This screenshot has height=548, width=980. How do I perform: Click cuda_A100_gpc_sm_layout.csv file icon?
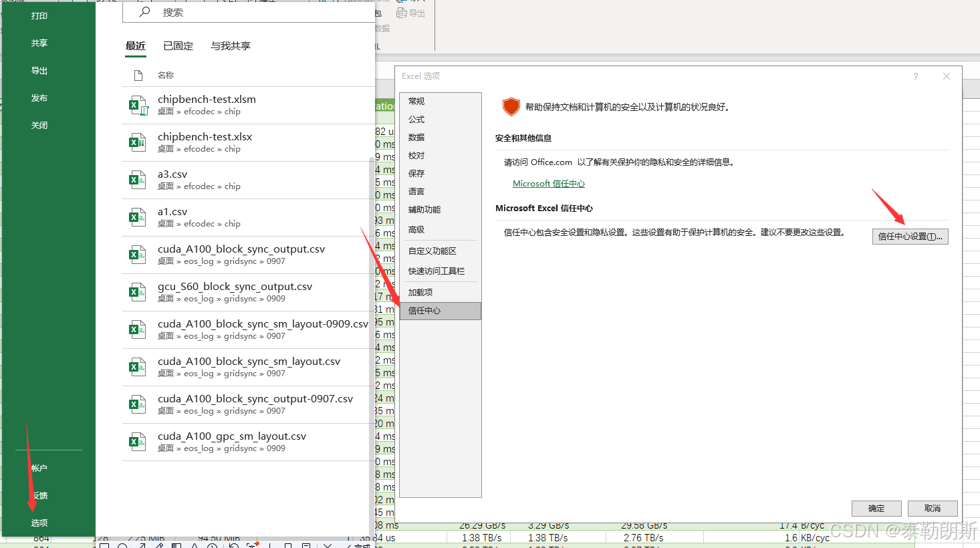point(138,442)
